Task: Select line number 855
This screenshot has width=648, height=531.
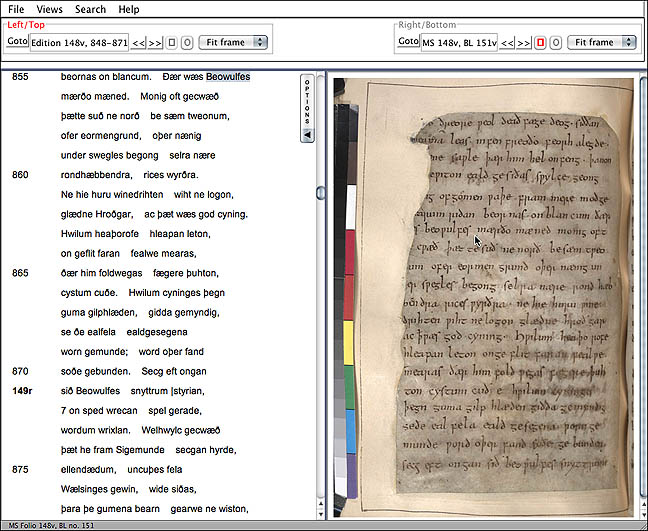Action: pyautogui.click(x=20, y=77)
